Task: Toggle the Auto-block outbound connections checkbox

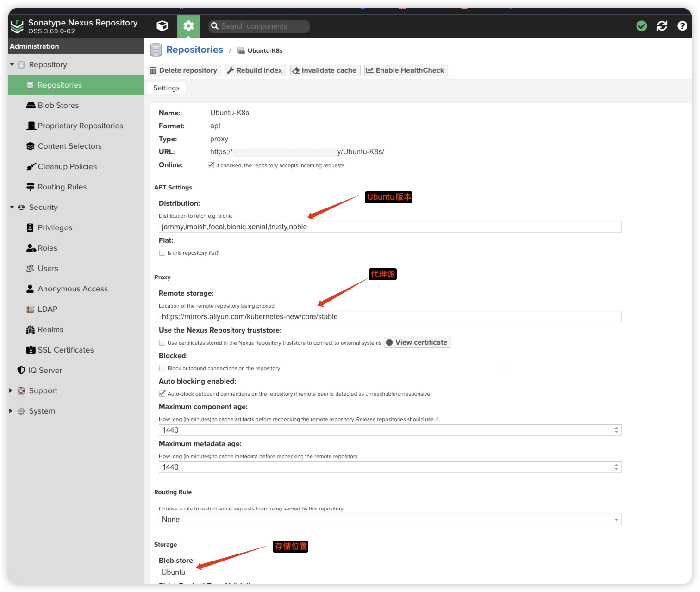Action: [162, 394]
